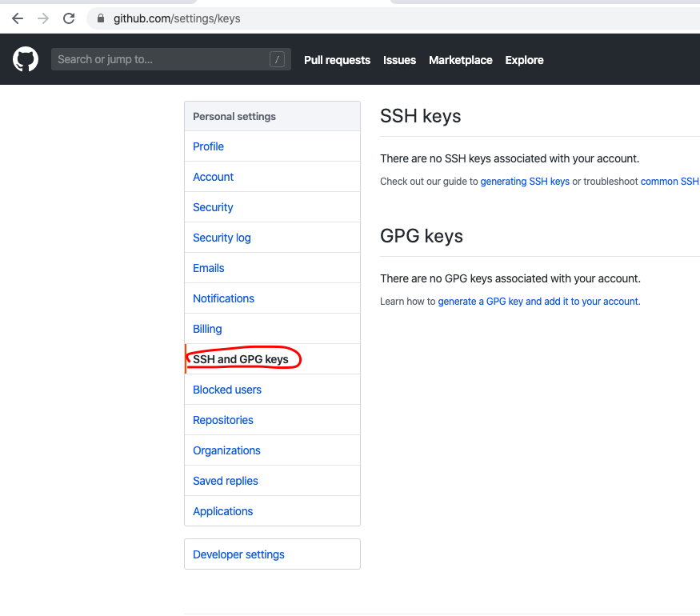Viewport: 700px width, 616px height.
Task: Select SSH and GPG keys sidebar item
Action: click(x=272, y=359)
